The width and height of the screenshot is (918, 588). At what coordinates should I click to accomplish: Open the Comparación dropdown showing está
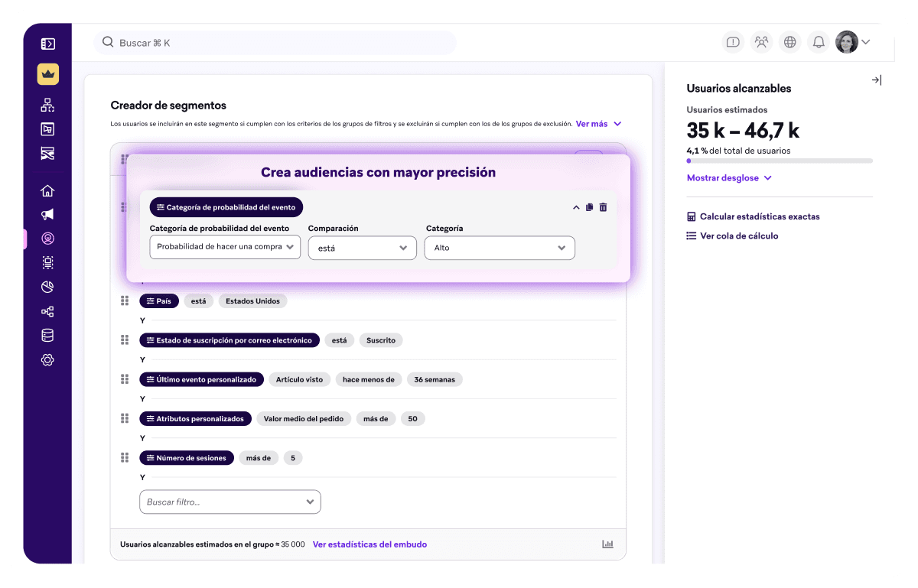pos(362,248)
